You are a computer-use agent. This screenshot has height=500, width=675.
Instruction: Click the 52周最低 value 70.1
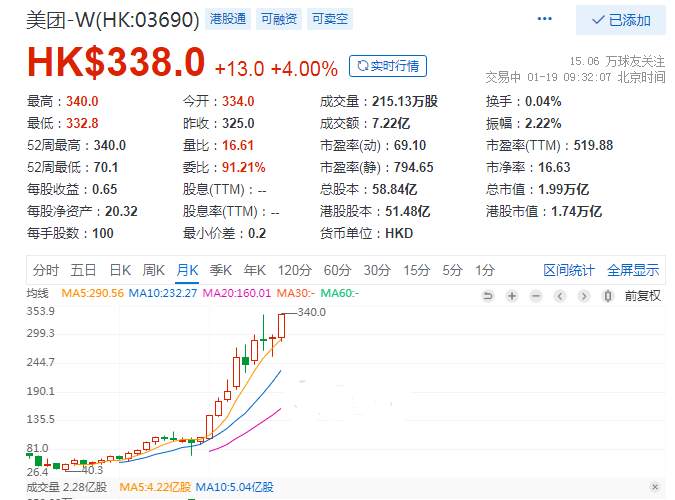point(106,167)
